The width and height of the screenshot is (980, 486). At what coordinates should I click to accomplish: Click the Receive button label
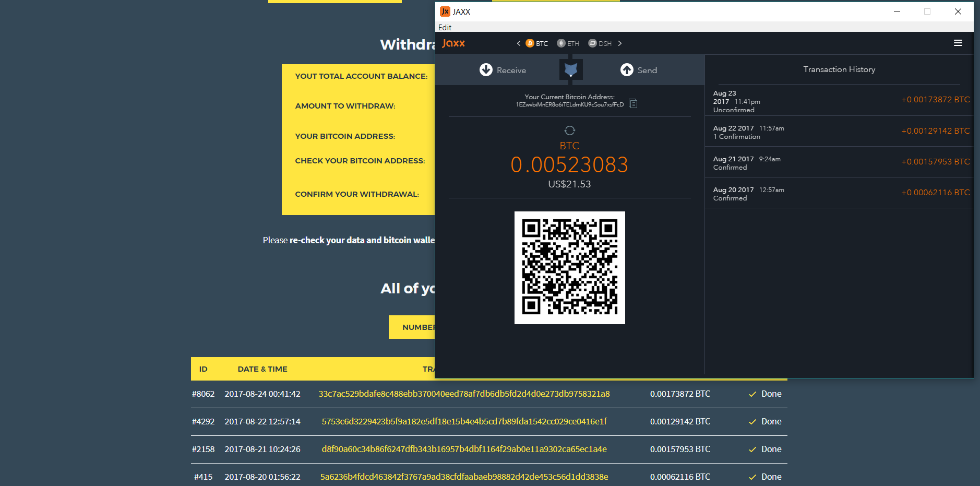click(511, 70)
